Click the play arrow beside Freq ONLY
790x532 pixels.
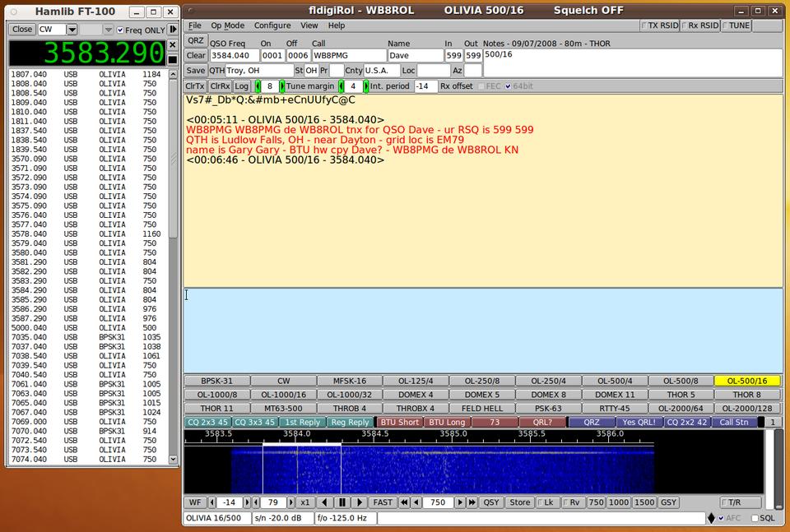173,30
